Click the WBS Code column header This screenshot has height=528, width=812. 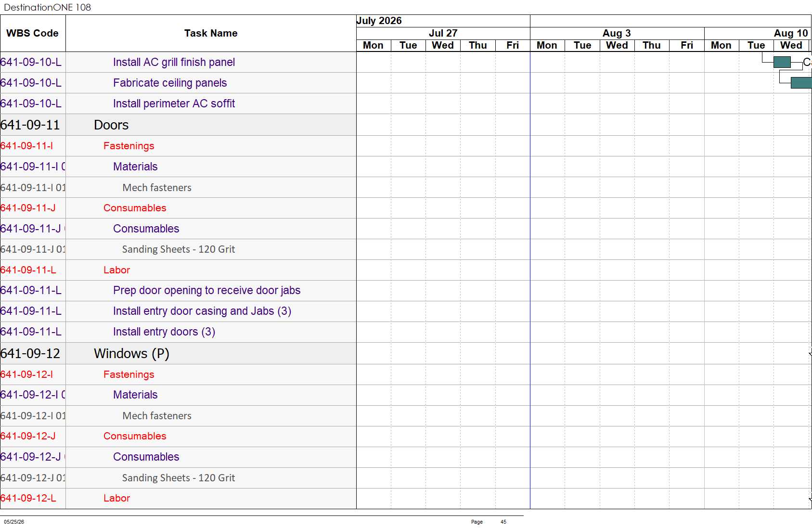click(x=32, y=33)
